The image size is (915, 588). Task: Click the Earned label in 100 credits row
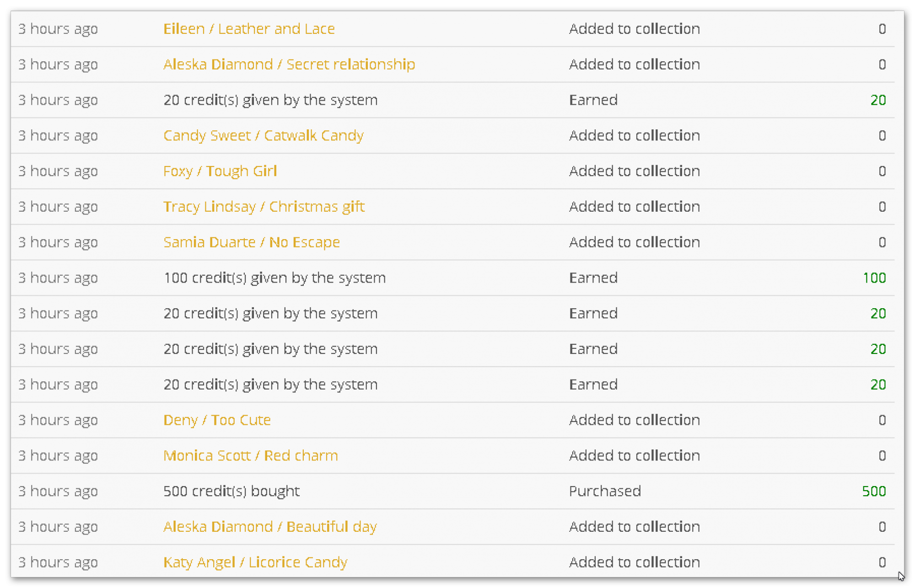593,278
